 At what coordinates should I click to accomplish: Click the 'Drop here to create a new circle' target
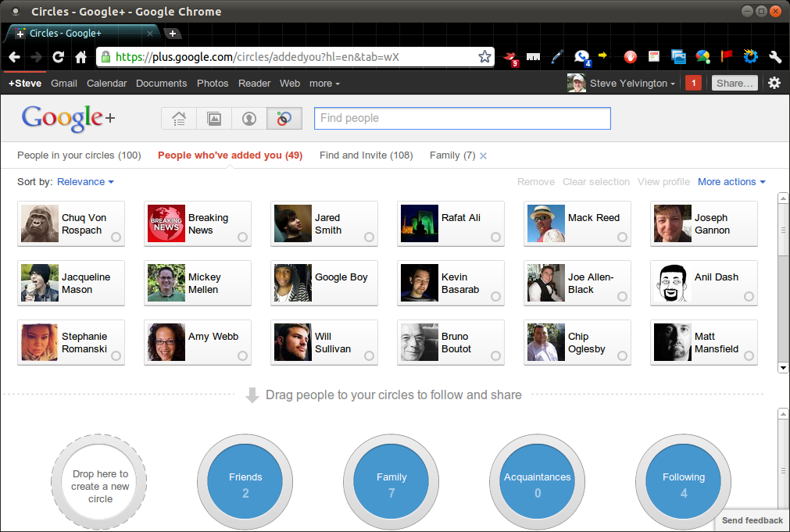click(x=100, y=482)
